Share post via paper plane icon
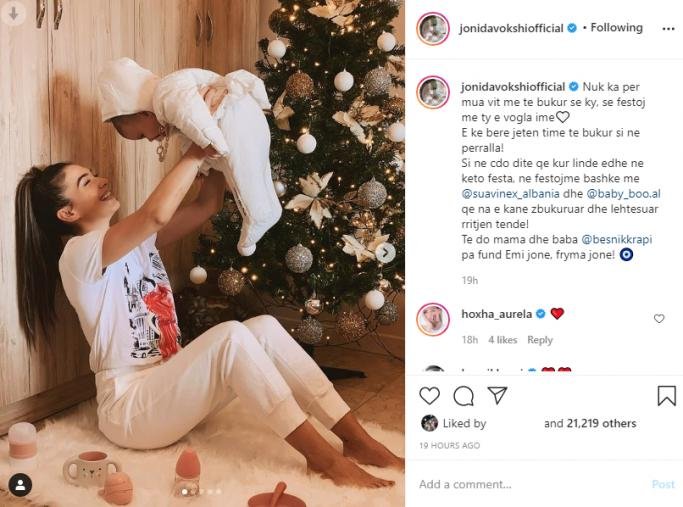 pos(497,395)
